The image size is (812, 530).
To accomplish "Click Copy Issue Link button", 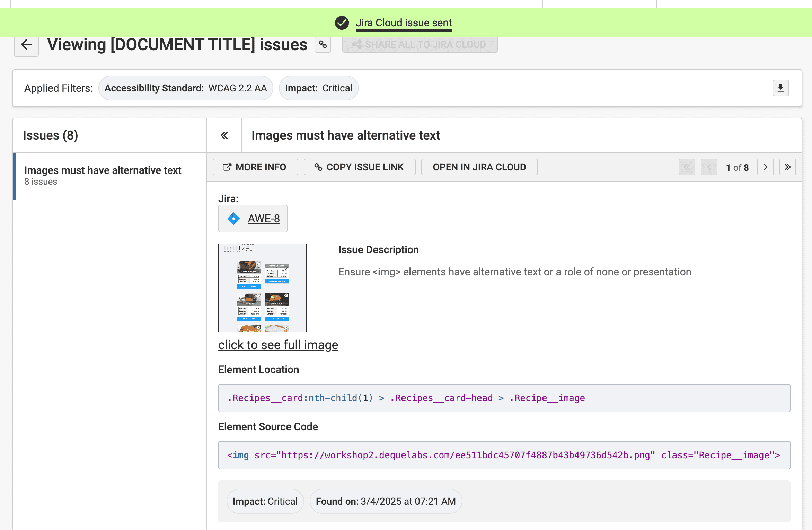I will (x=360, y=167).
